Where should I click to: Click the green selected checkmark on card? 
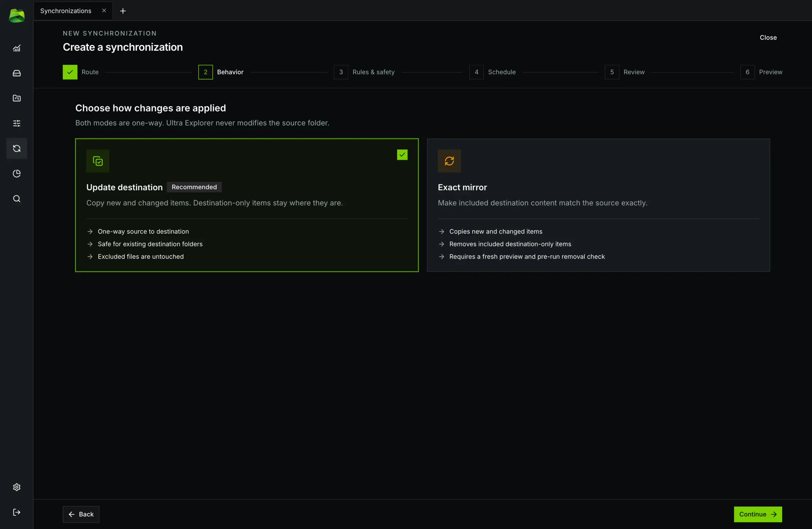point(402,155)
